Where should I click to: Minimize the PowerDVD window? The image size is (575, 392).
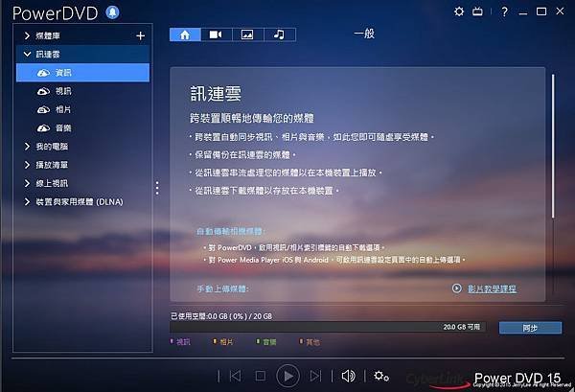[x=523, y=12]
